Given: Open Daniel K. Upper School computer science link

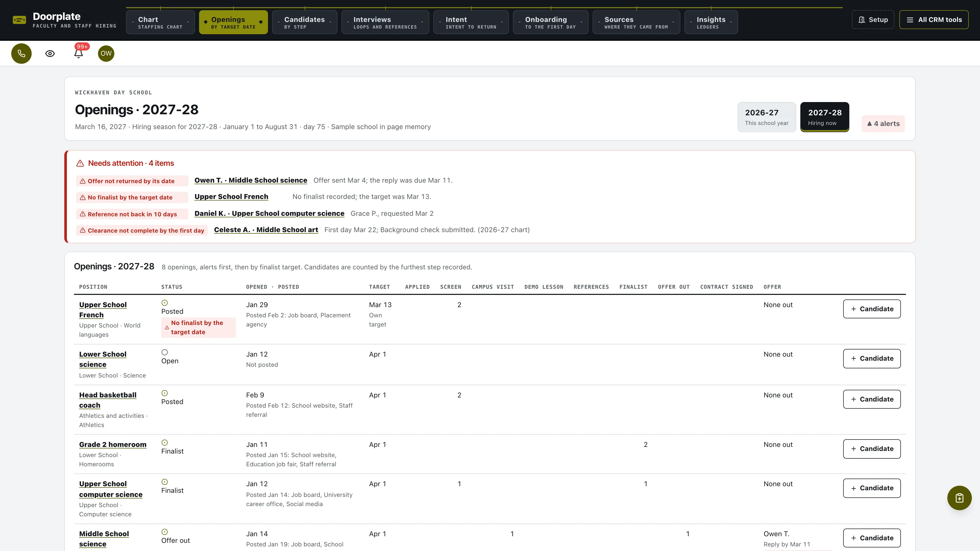Looking at the screenshot, I should click(269, 213).
